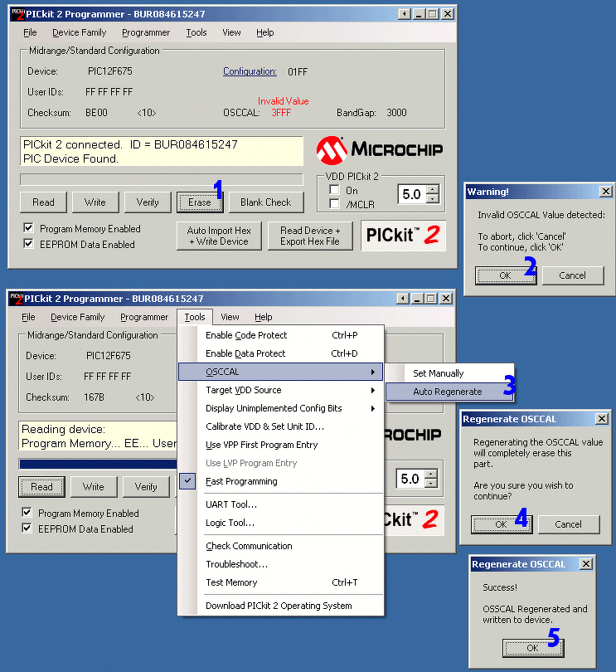
Task: Open Tools menu in top window
Action: [196, 32]
